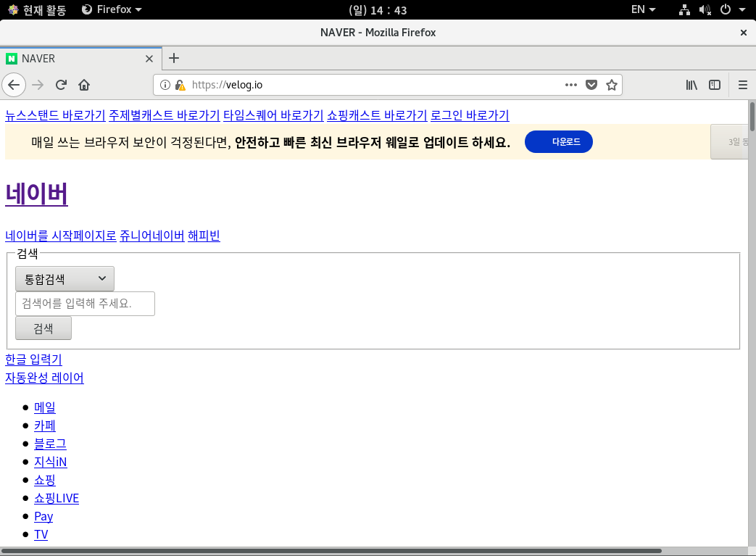Image resolution: width=756 pixels, height=556 pixels.
Task: Open the 메일 link
Action: (45, 407)
